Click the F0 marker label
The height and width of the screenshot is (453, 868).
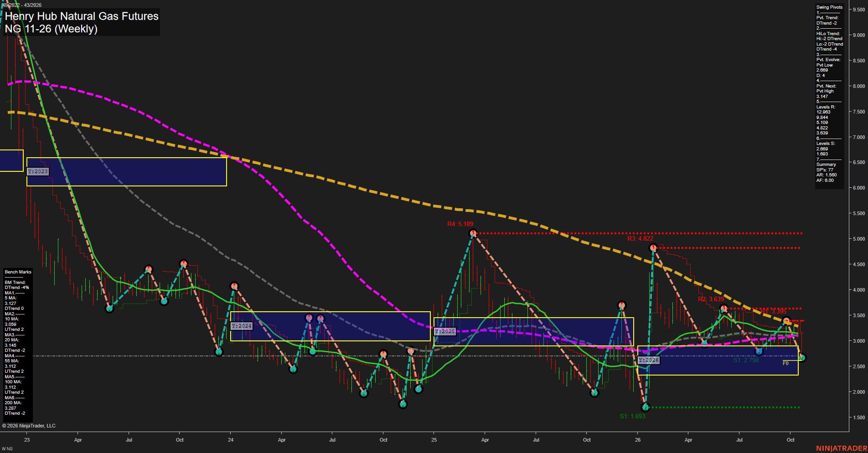click(x=785, y=363)
